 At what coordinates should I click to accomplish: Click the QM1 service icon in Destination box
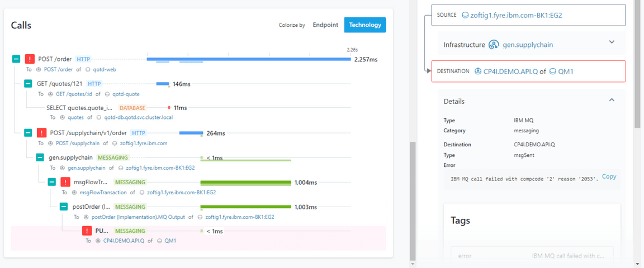point(553,71)
